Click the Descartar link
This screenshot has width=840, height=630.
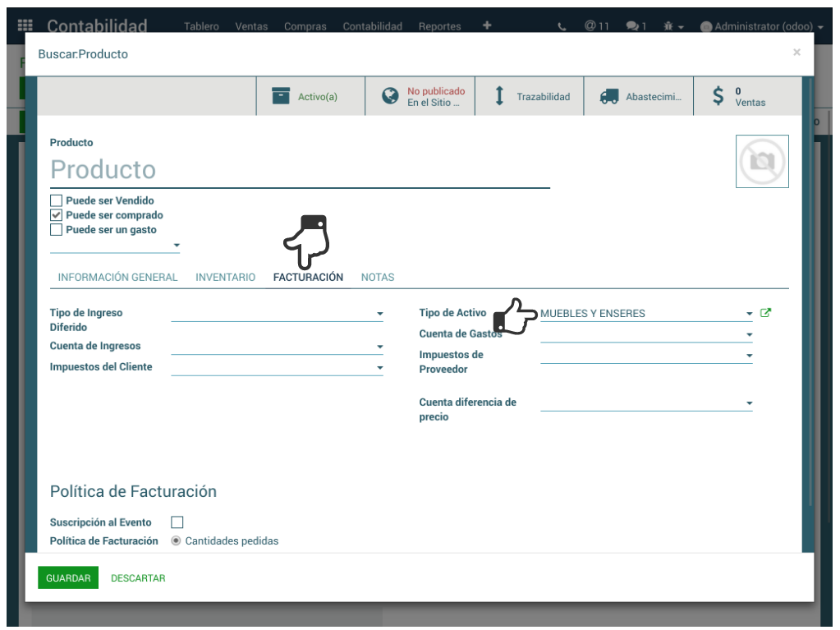[138, 578]
